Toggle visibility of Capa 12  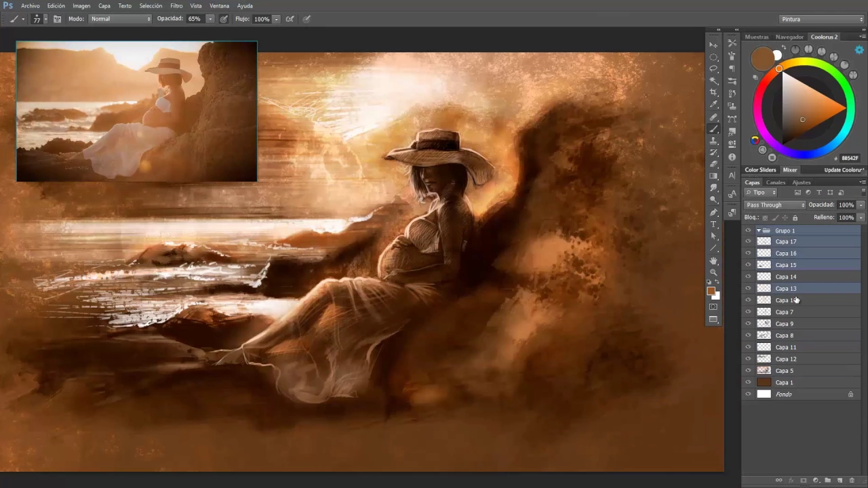(748, 359)
